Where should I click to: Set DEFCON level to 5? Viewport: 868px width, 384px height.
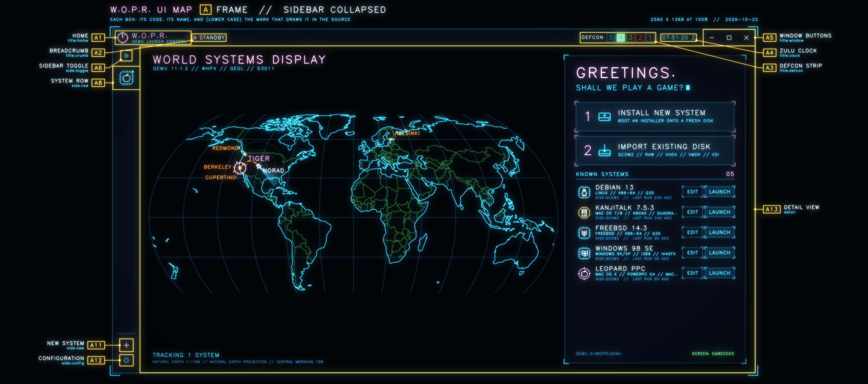[611, 37]
